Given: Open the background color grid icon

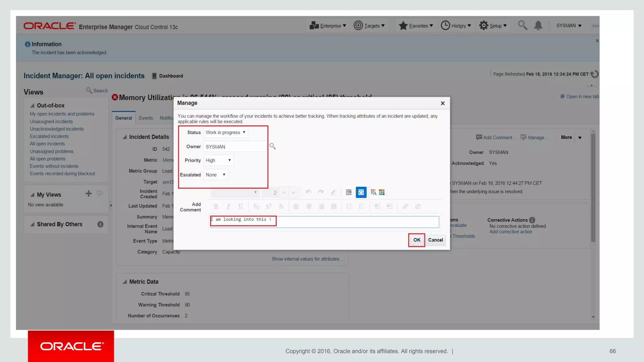Looking at the screenshot, I should [382, 192].
